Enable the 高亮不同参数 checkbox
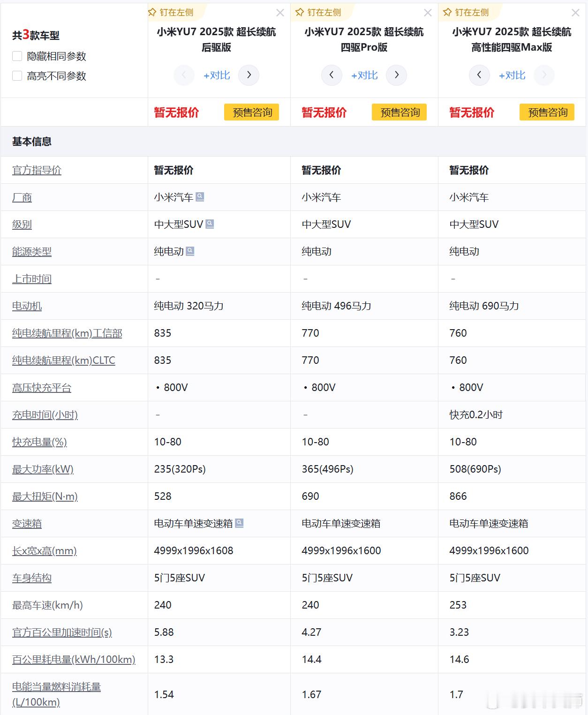The width and height of the screenshot is (588, 715). tap(17, 76)
